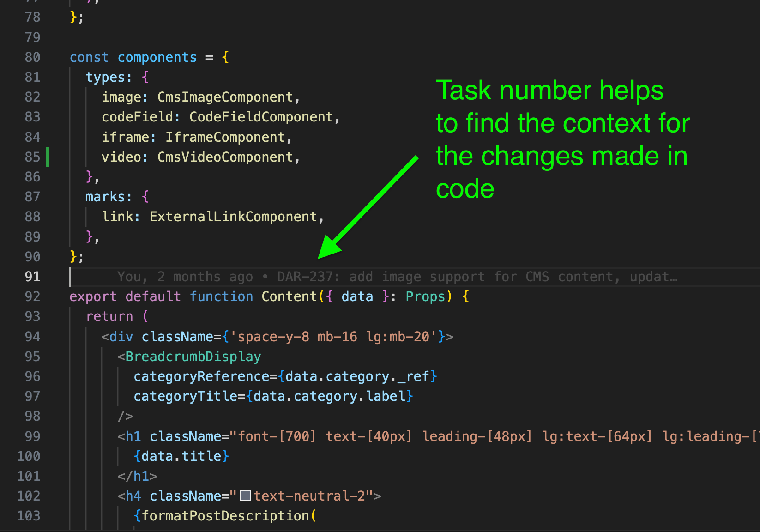
Task: Click the CodeFieldComponent identifier
Action: (x=261, y=117)
